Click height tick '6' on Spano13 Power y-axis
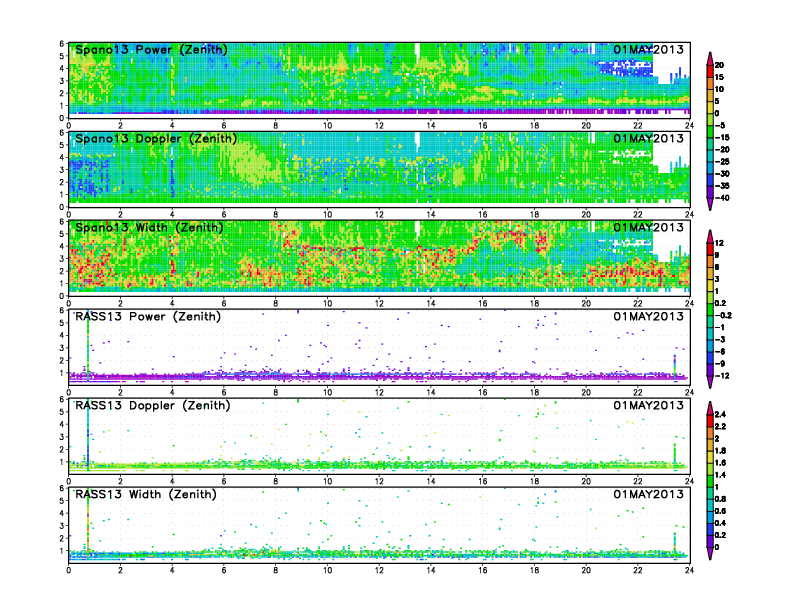The image size is (792, 612). [62, 43]
